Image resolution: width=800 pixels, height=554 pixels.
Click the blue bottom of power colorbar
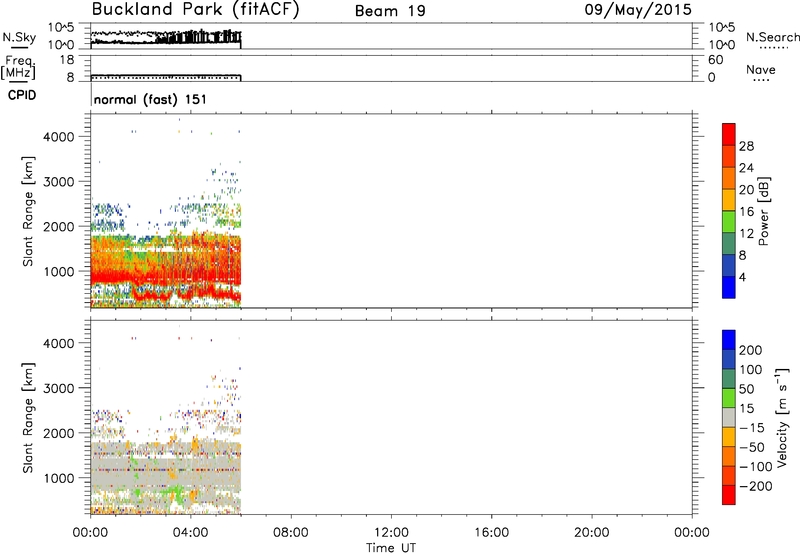[x=729, y=287]
